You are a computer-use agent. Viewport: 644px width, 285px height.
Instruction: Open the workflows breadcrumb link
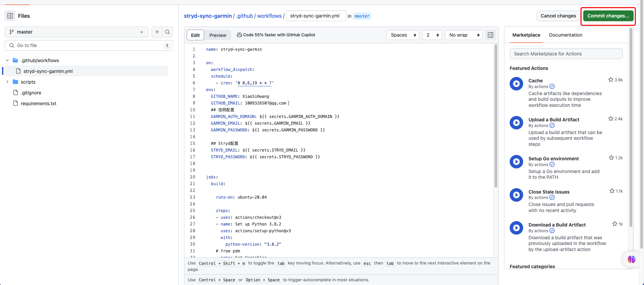pyautogui.click(x=269, y=16)
